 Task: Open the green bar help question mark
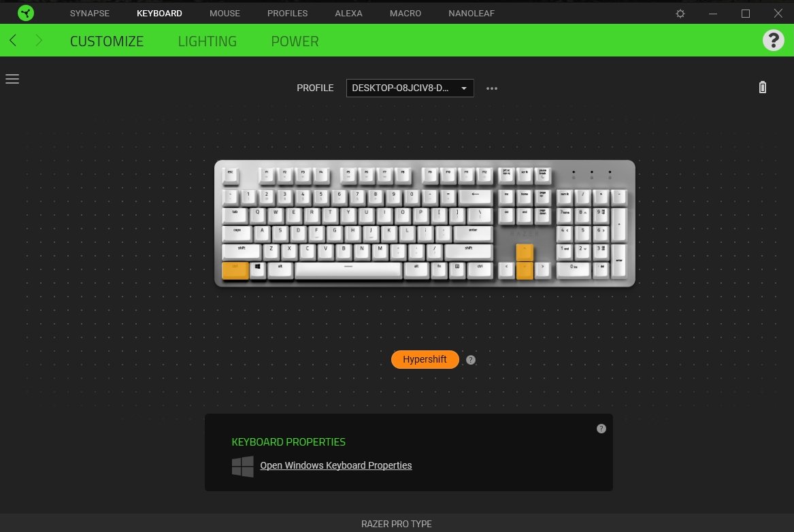[773, 40]
